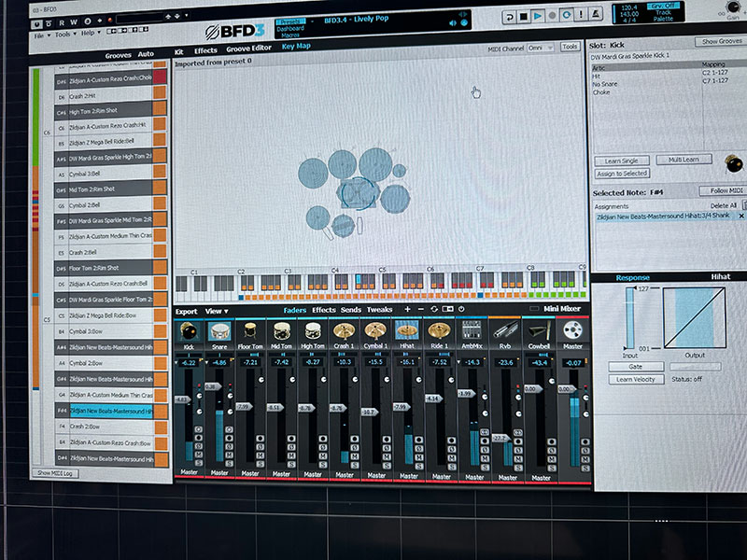Click the Show MIDI Log button
This screenshot has width=747, height=560.
click(55, 473)
